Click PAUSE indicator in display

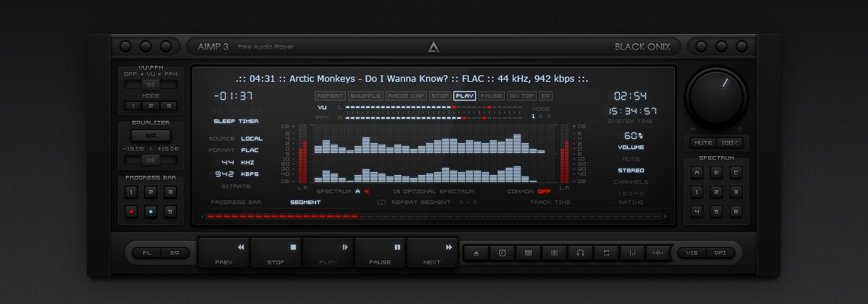pos(491,96)
